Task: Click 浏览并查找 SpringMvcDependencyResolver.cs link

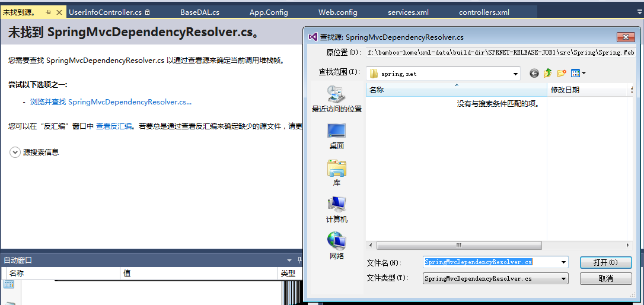Action: click(111, 102)
